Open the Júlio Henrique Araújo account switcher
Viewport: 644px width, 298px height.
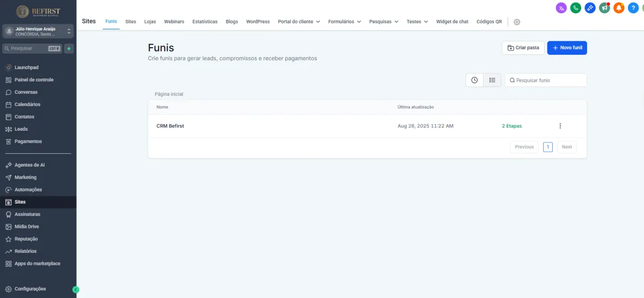pos(38,32)
